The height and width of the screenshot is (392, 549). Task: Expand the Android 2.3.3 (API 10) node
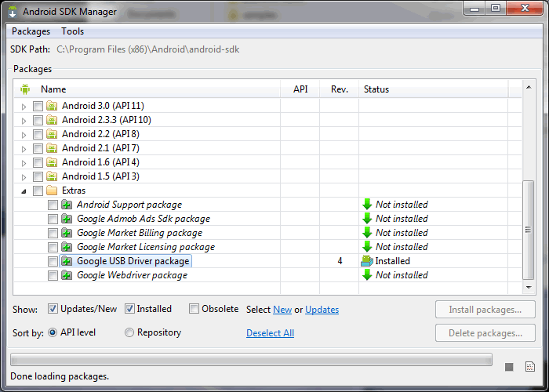tap(24, 121)
